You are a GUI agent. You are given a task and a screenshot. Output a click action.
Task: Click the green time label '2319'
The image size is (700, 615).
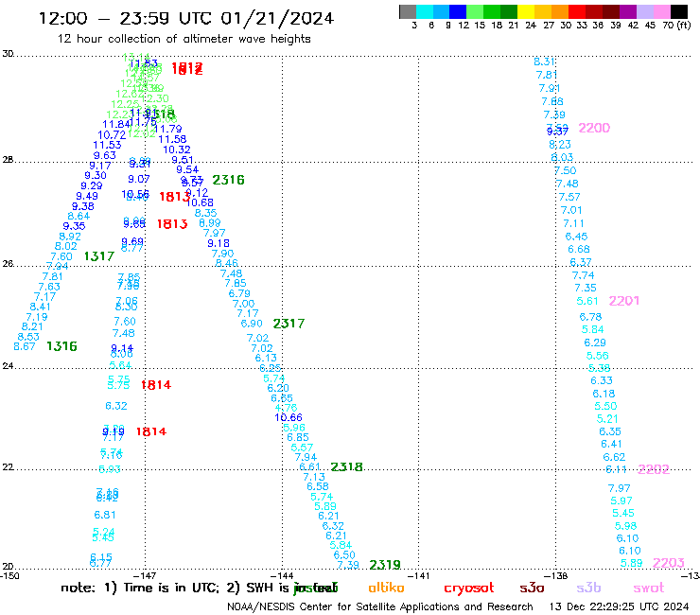point(385,565)
